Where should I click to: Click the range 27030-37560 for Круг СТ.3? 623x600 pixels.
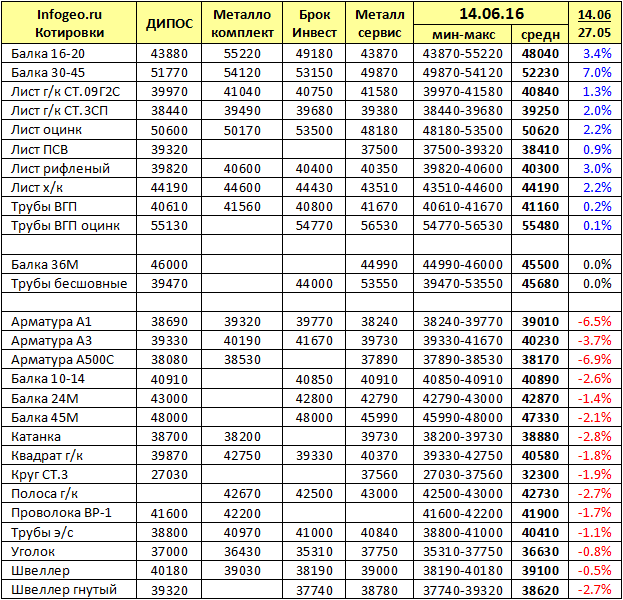tap(462, 474)
